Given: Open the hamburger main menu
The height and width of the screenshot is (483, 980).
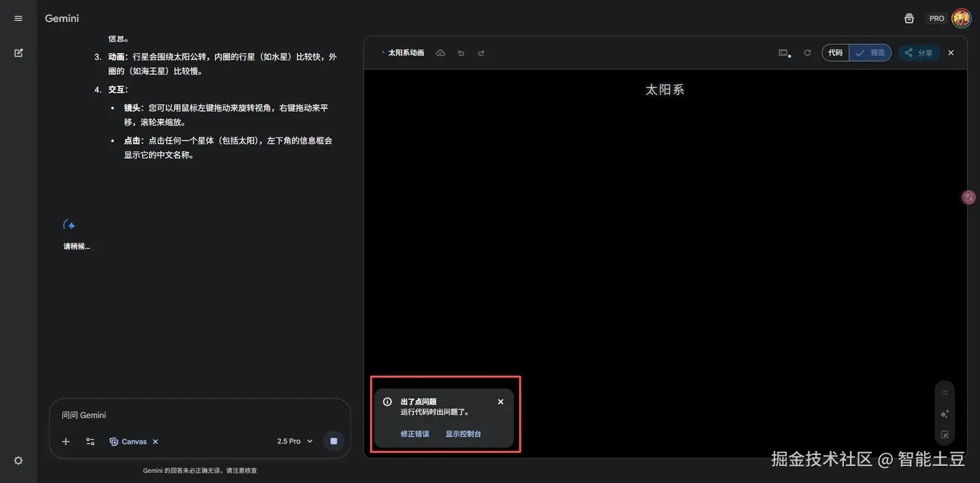Looking at the screenshot, I should (x=18, y=18).
